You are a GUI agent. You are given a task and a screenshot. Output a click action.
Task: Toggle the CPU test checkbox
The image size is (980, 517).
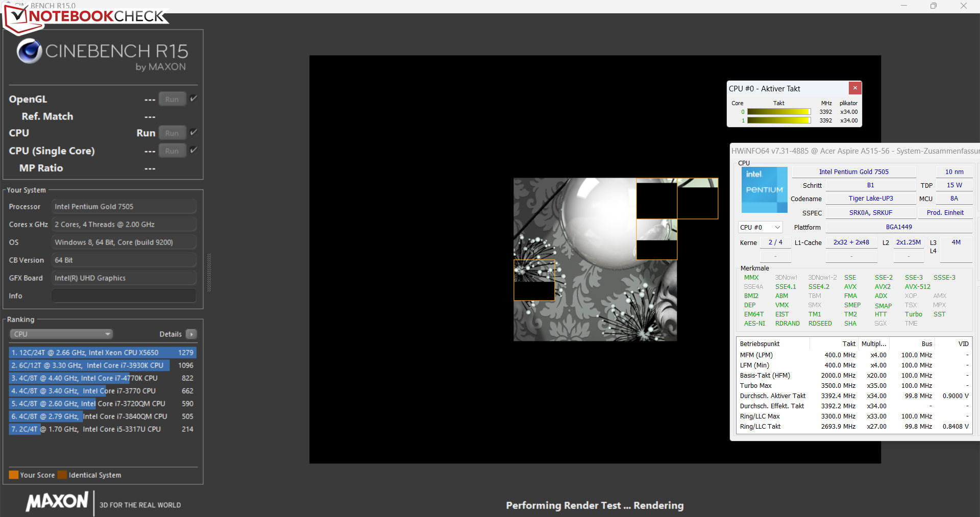pyautogui.click(x=193, y=132)
